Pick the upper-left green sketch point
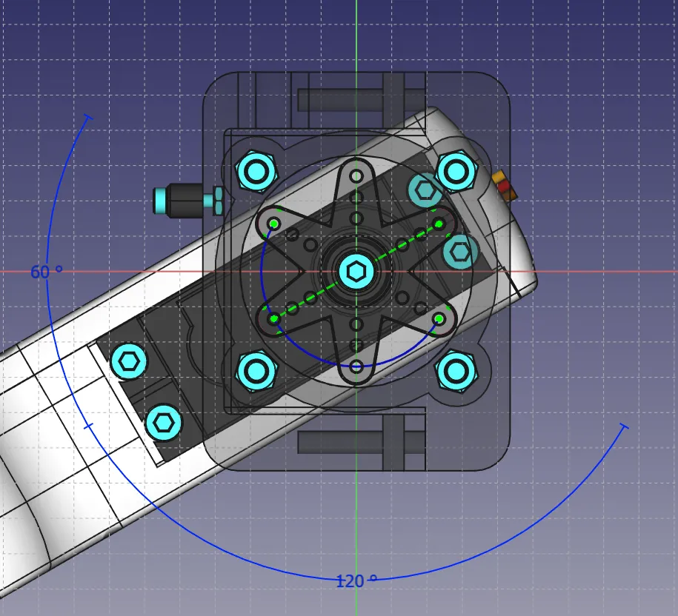Image resolution: width=678 pixels, height=616 pixels. pos(274,224)
